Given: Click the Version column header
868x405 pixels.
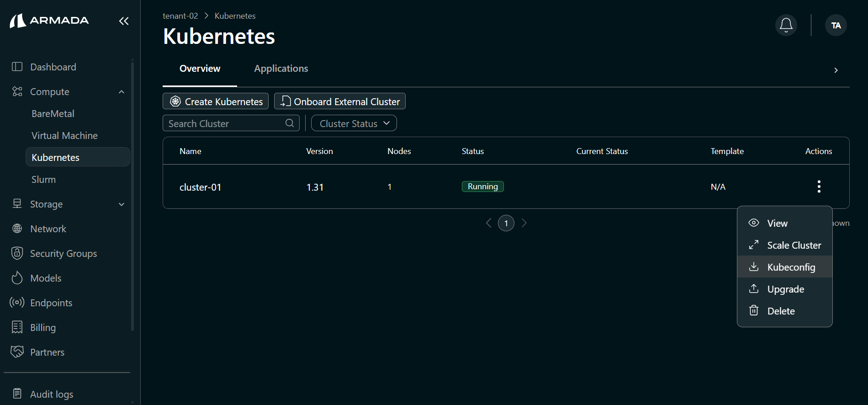Looking at the screenshot, I should point(319,151).
